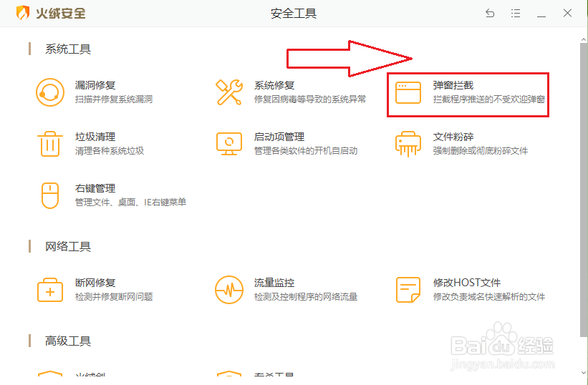
Task: Minimize the 安全工具 window
Action: (541, 16)
